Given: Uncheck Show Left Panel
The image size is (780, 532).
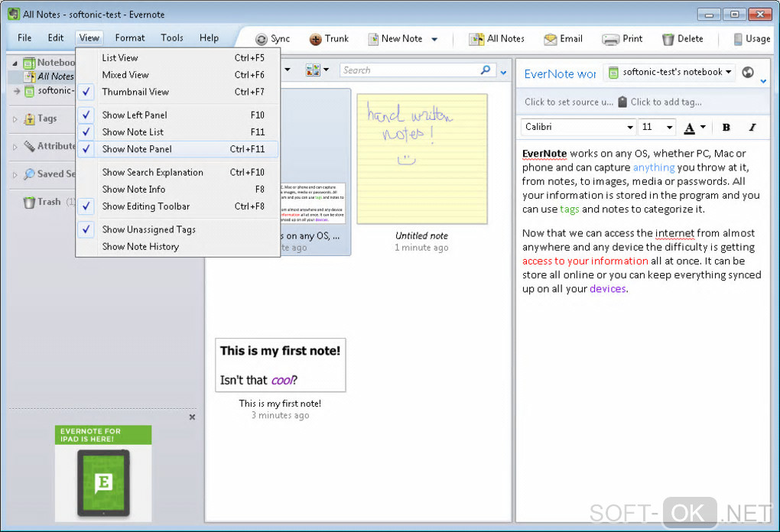Looking at the screenshot, I should pyautogui.click(x=178, y=115).
